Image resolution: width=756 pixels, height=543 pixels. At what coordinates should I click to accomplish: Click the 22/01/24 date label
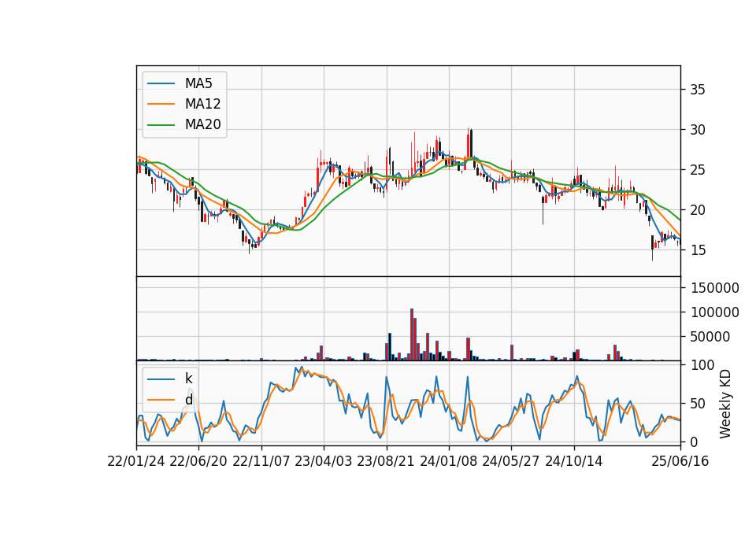pos(136,461)
